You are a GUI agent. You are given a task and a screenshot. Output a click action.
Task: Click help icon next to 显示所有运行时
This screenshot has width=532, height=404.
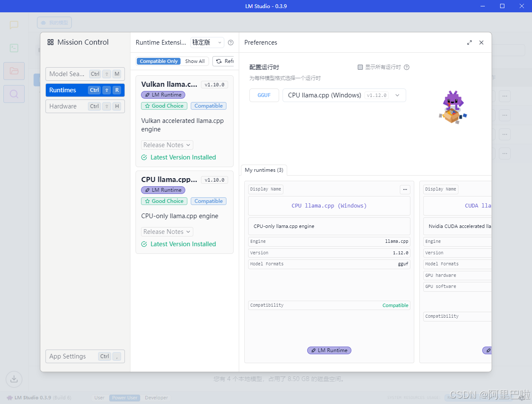(407, 67)
